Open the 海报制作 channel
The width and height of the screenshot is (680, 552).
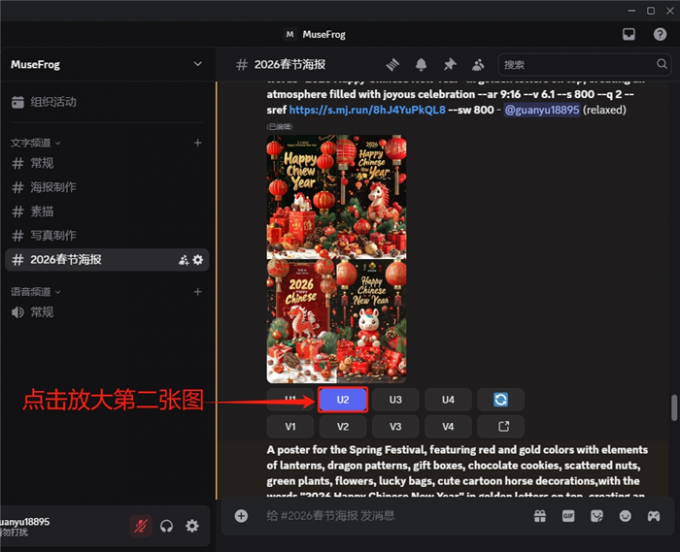coord(107,187)
